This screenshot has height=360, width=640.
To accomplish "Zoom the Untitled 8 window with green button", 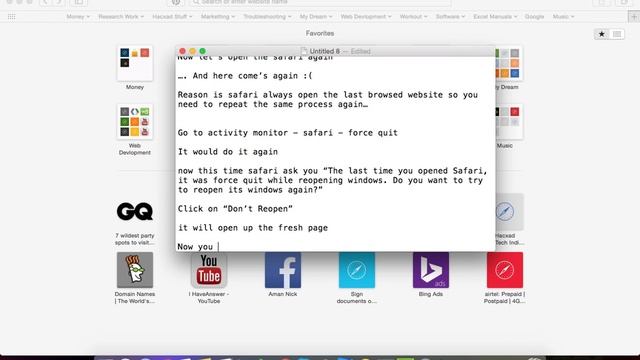I will [202, 51].
